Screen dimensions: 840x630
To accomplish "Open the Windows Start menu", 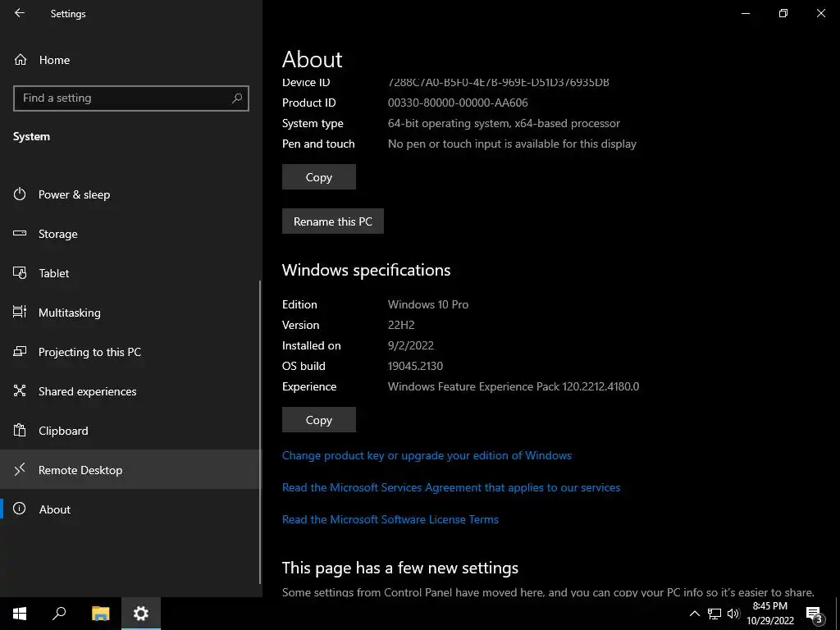I will coord(20,614).
